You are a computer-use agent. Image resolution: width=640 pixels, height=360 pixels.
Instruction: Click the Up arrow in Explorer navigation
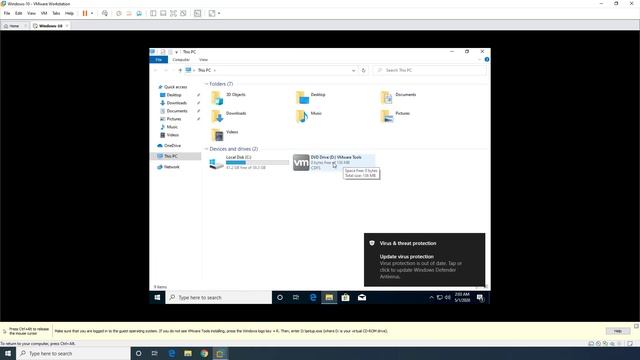tap(180, 70)
